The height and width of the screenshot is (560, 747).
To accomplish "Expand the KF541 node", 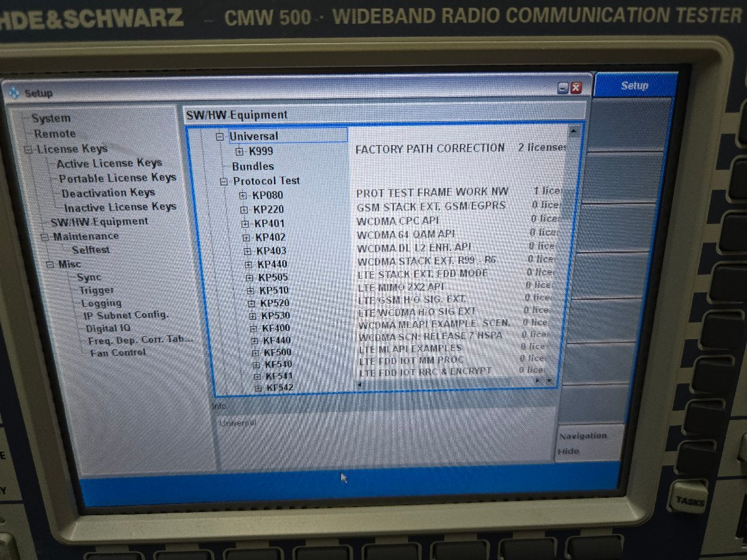I will 258,376.
